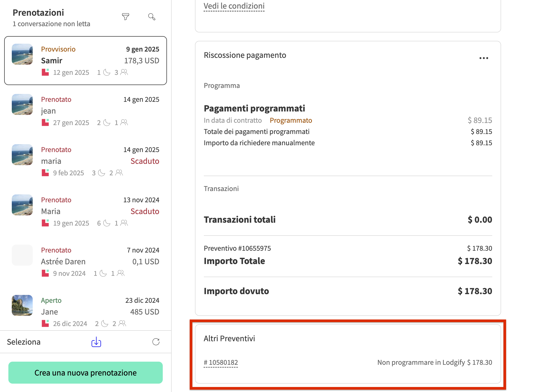This screenshot has height=392, width=538.
Task: Open the reservations filter icon
Action: pyautogui.click(x=126, y=17)
